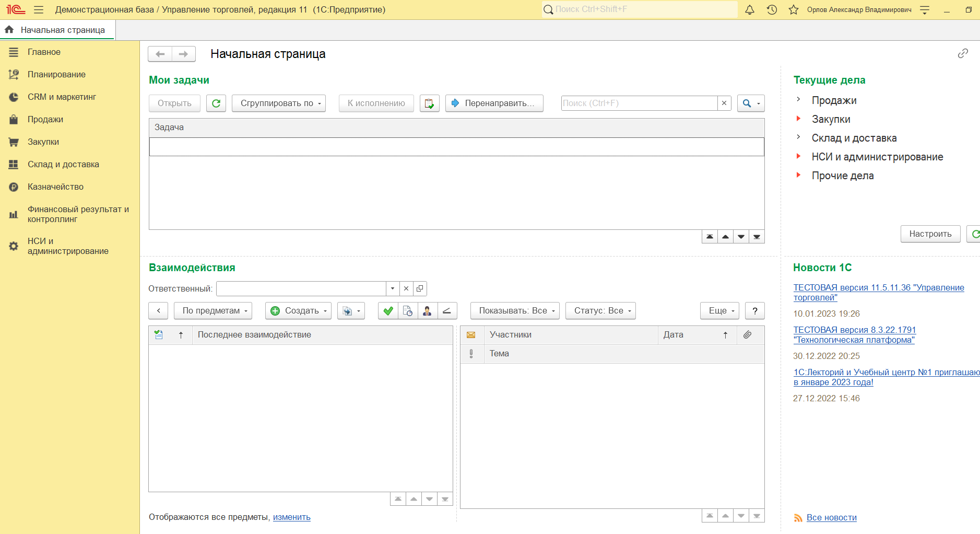Image resolution: width=980 pixels, height=534 pixels.
Task: Clear the task search field with X
Action: (x=724, y=103)
